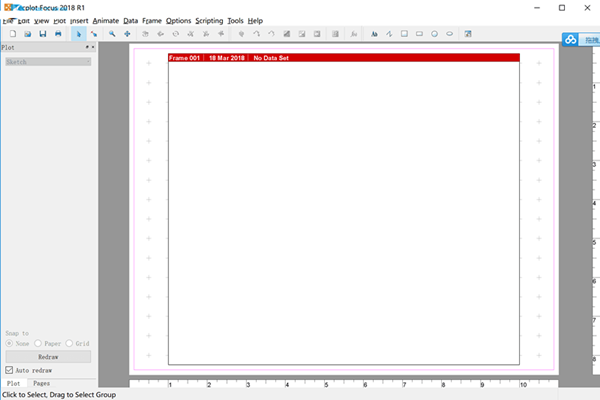This screenshot has width=600, height=400.
Task: Click the Save floppy disk icon
Action: pos(43,34)
